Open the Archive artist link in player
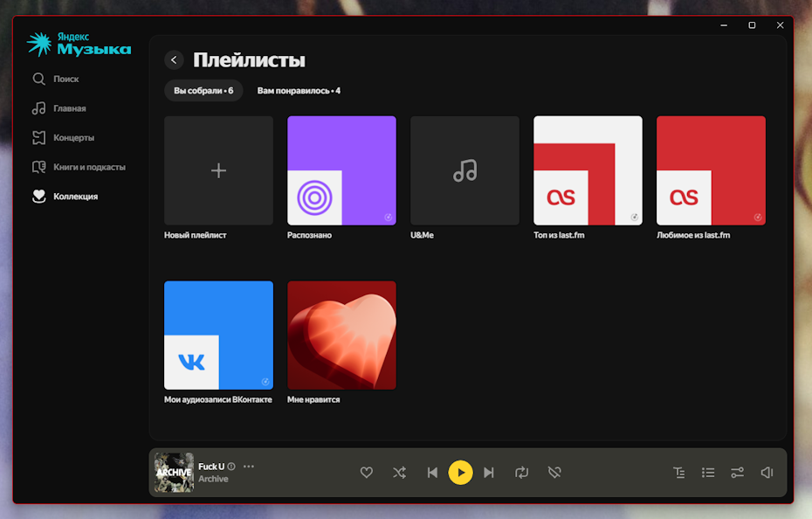The height and width of the screenshot is (519, 812). pyautogui.click(x=213, y=479)
